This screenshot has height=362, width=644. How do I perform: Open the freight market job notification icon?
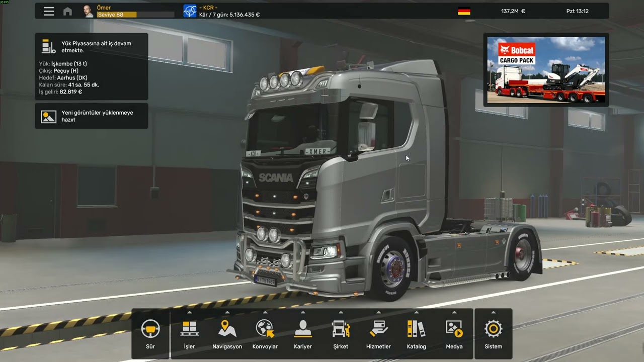tap(49, 47)
